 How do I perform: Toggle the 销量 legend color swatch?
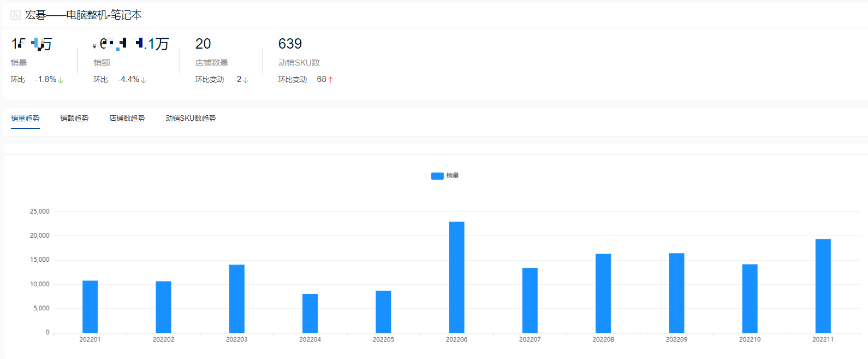coord(437,176)
